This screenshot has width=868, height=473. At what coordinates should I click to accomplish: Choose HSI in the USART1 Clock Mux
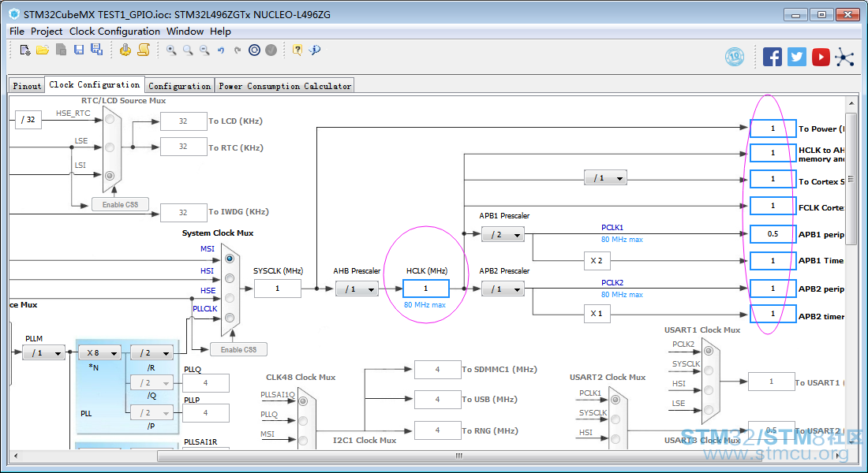pyautogui.click(x=708, y=390)
